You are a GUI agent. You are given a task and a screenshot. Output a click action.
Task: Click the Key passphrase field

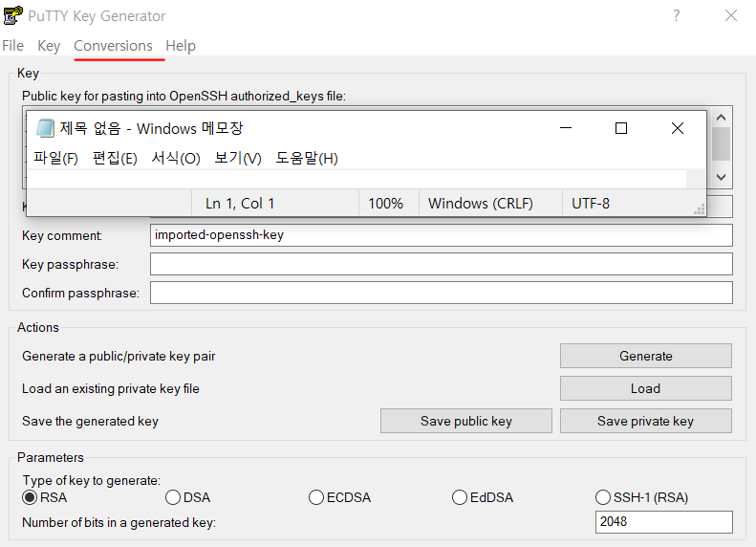(442, 264)
